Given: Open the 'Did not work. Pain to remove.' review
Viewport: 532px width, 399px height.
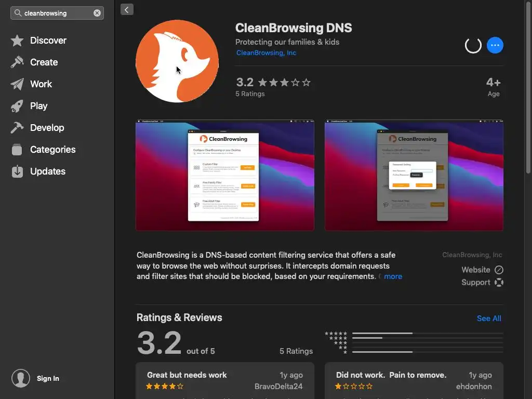Looking at the screenshot, I should pos(414,381).
